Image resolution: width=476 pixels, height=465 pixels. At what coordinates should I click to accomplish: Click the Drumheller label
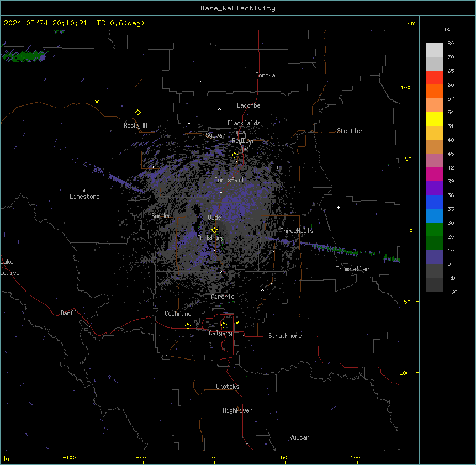tap(352, 269)
